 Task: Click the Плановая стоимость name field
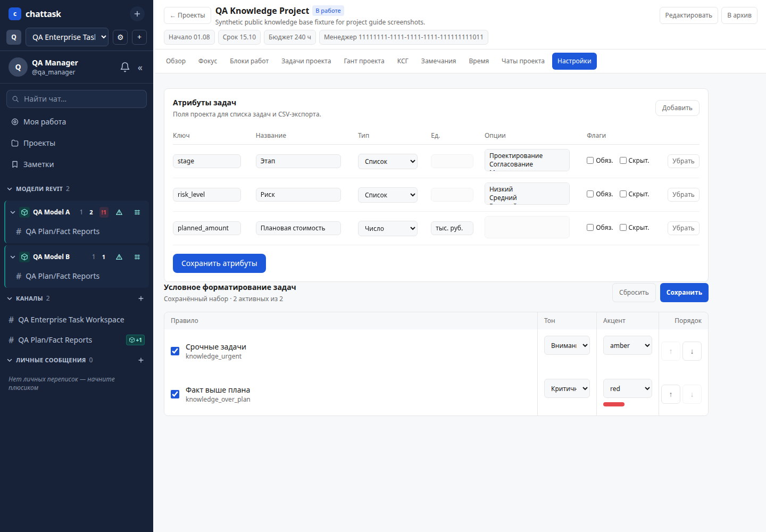[298, 228]
